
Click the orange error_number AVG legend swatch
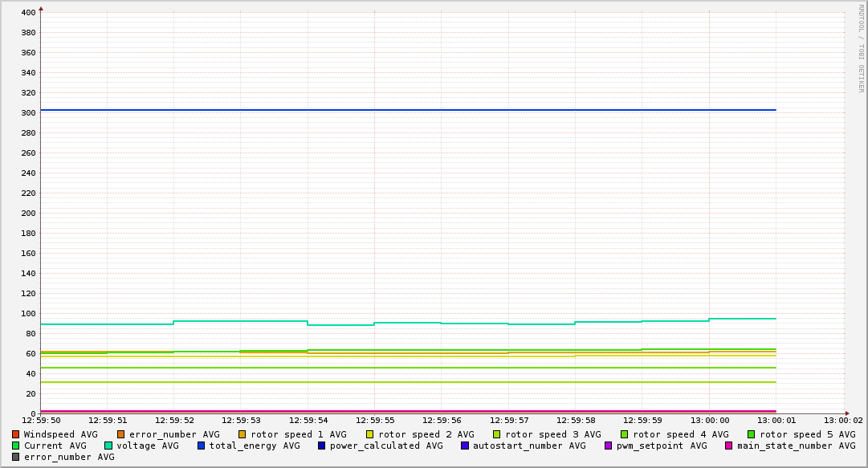pos(121,434)
